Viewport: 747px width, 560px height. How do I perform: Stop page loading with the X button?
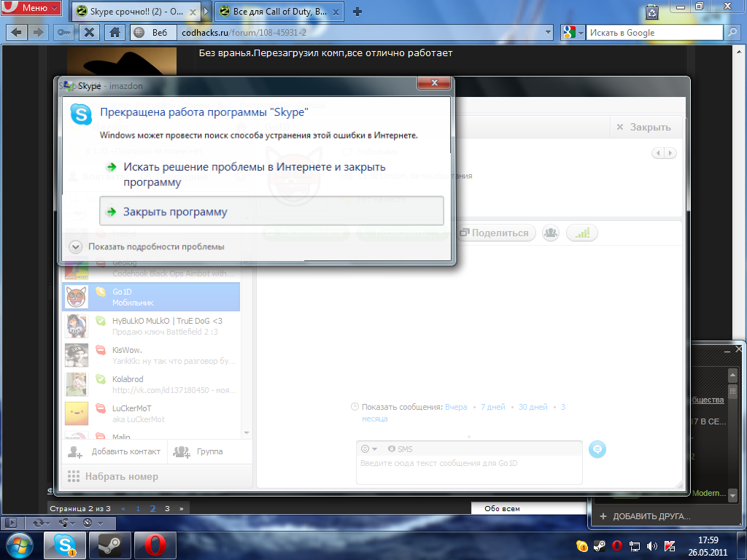pos(89,32)
